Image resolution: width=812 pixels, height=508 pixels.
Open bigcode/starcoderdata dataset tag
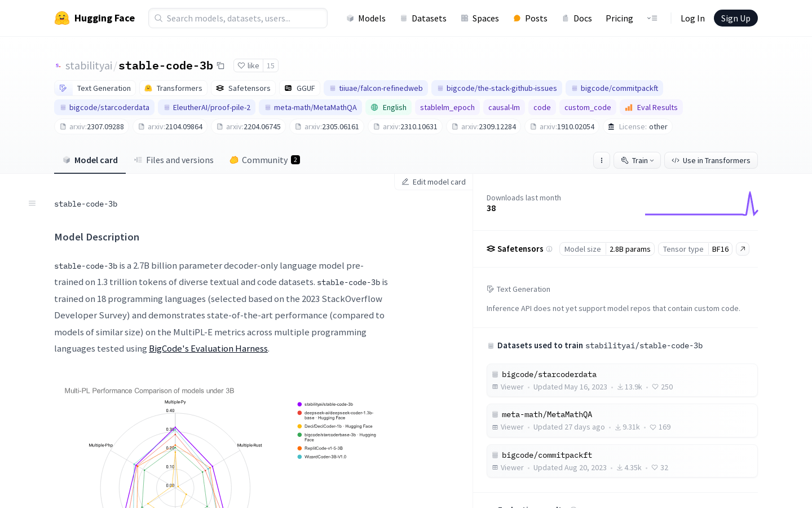coord(104,107)
